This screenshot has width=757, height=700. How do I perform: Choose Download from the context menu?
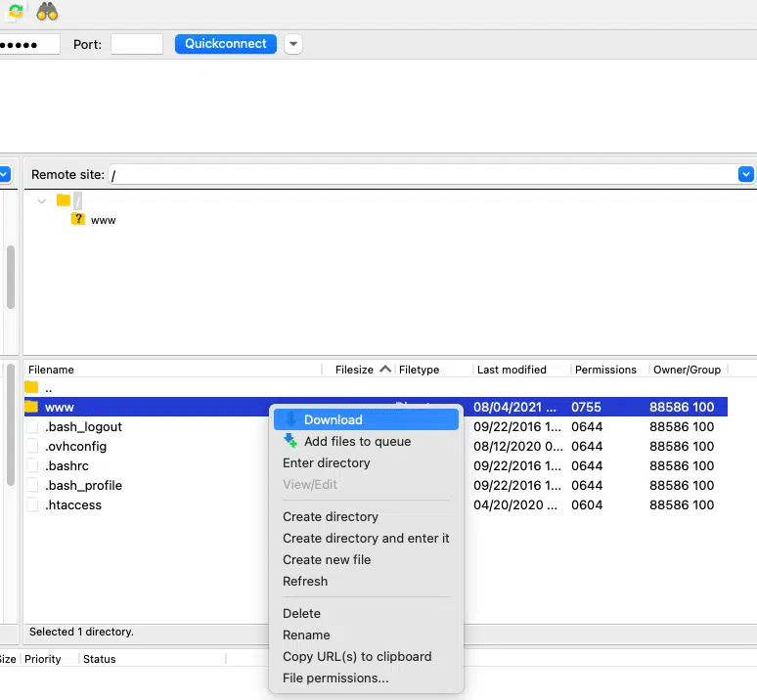333,419
